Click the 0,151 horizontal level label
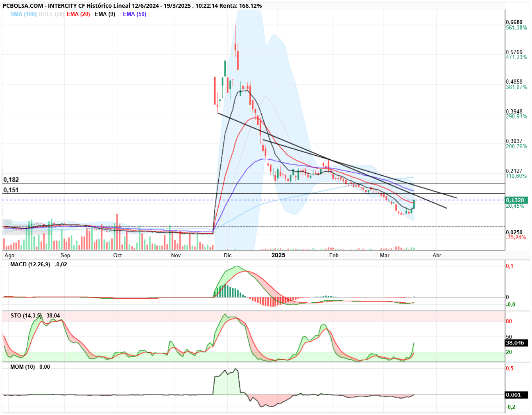The image size is (532, 415). pos(11,190)
